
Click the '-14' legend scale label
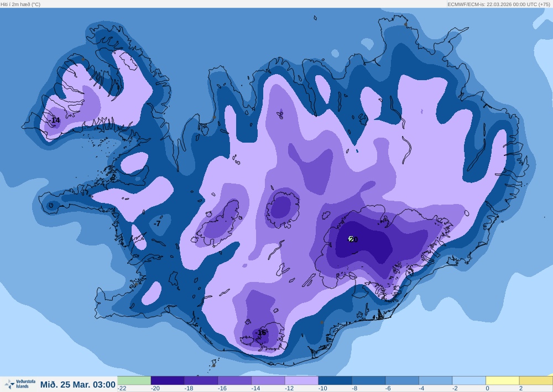pos(255,388)
